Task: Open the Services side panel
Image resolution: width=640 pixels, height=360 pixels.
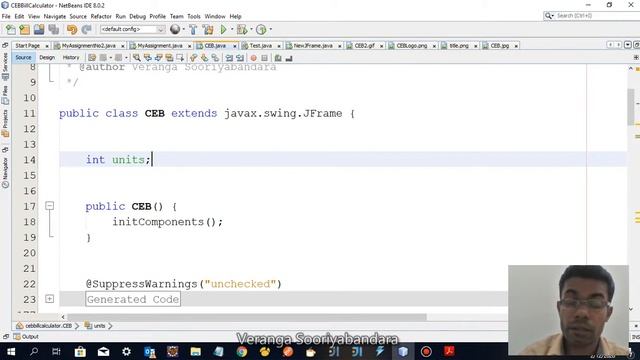Action: (5, 66)
